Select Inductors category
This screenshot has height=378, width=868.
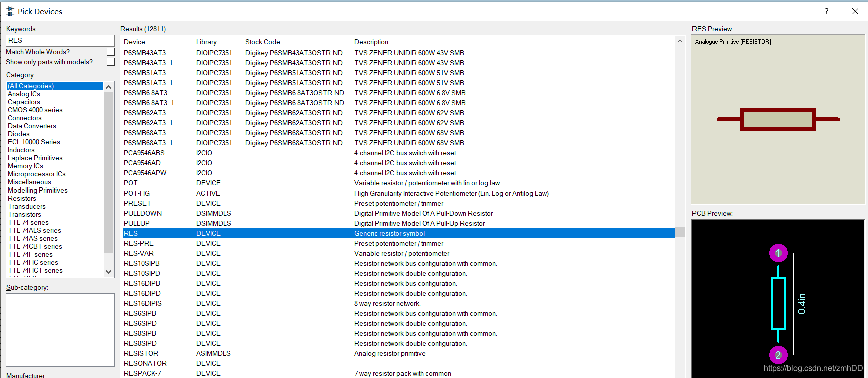(x=55, y=150)
